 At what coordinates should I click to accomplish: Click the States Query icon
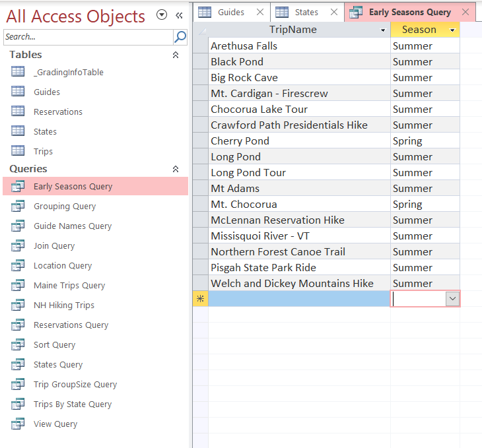point(18,364)
